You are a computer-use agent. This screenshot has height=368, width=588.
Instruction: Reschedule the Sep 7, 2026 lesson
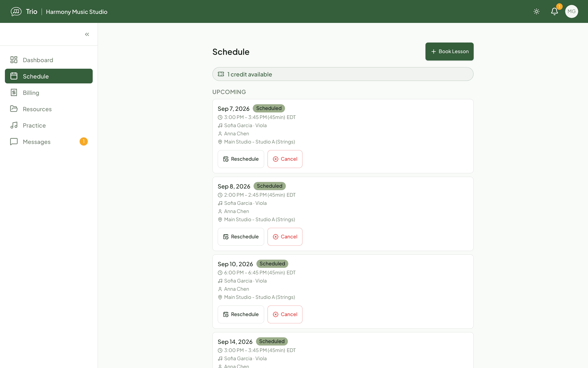click(x=241, y=159)
